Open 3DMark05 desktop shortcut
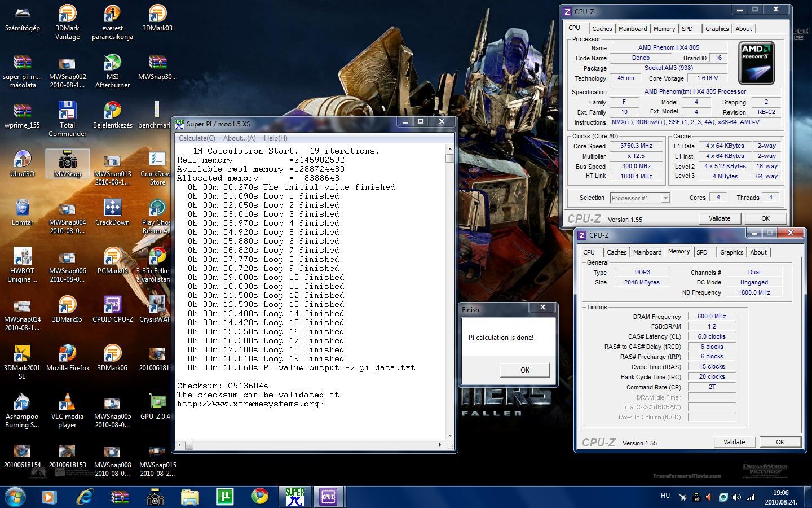The image size is (812, 508). [67, 309]
